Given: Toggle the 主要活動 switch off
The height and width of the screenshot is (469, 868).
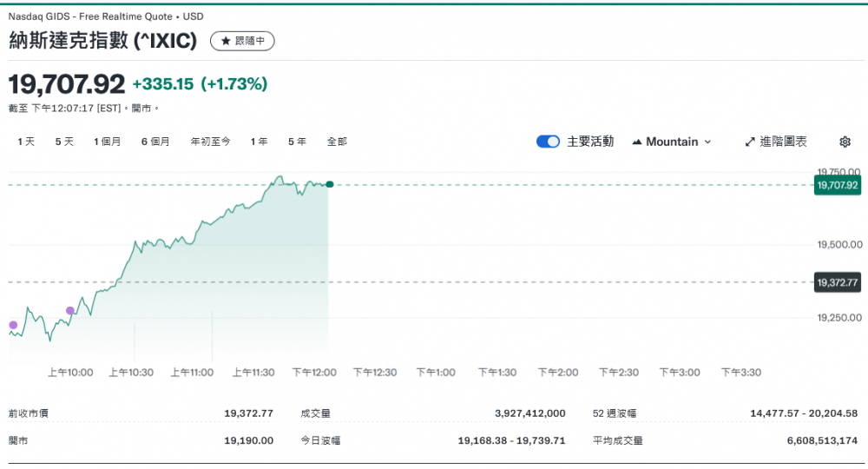Looking at the screenshot, I should [x=548, y=142].
